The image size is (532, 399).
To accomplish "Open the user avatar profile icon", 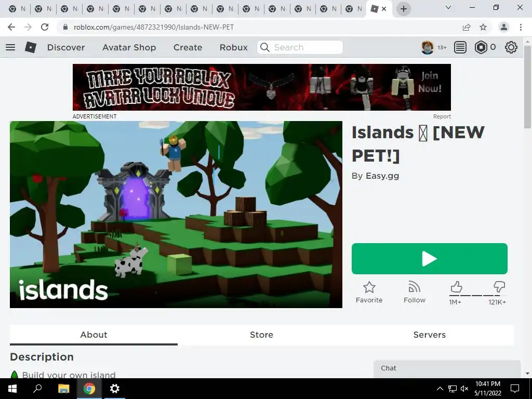I will 428,47.
